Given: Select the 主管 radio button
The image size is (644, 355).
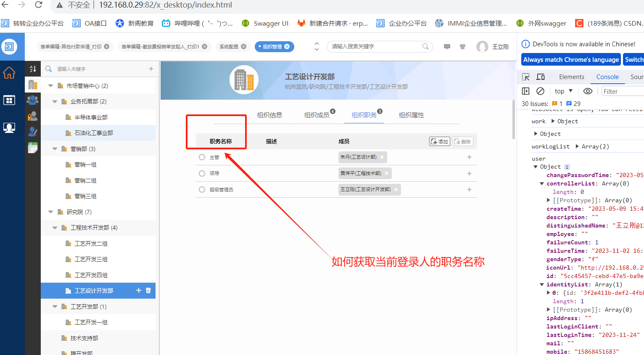Looking at the screenshot, I should pyautogui.click(x=202, y=157).
